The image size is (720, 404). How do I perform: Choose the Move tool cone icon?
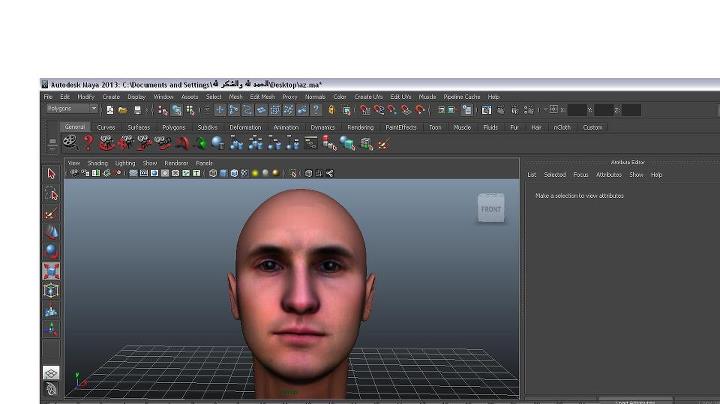coord(51,232)
